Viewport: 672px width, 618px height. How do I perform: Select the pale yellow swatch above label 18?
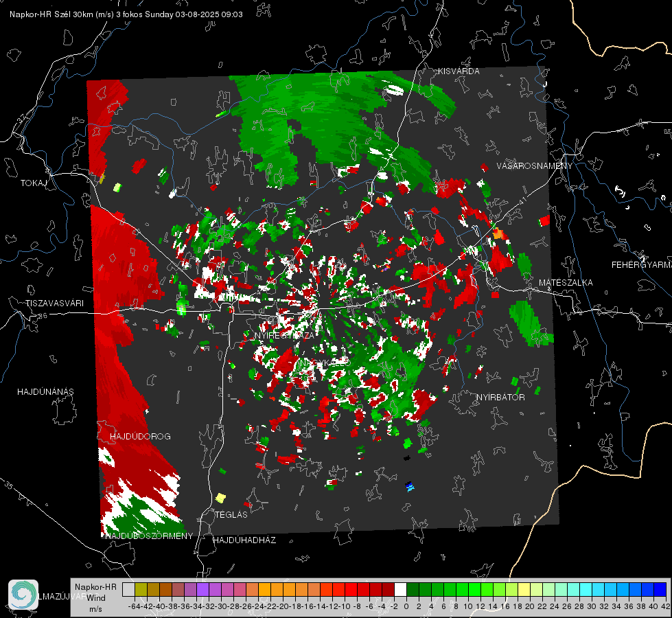tap(524, 589)
